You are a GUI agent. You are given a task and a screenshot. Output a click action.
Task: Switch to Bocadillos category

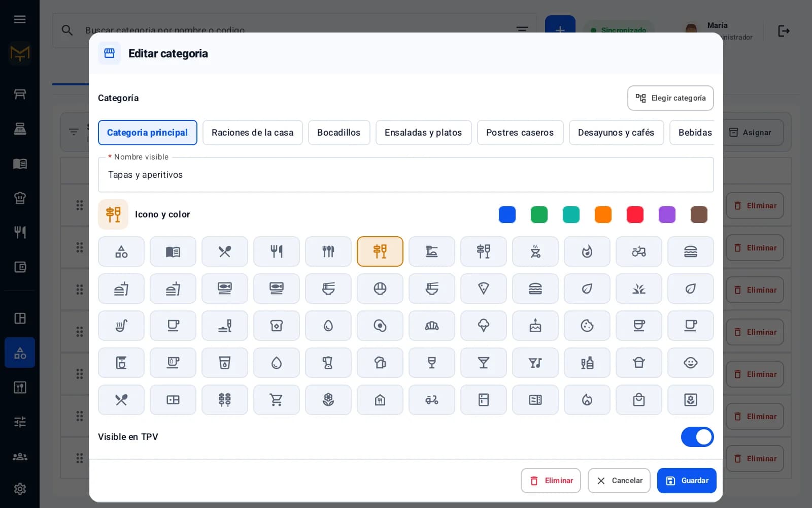click(x=339, y=133)
